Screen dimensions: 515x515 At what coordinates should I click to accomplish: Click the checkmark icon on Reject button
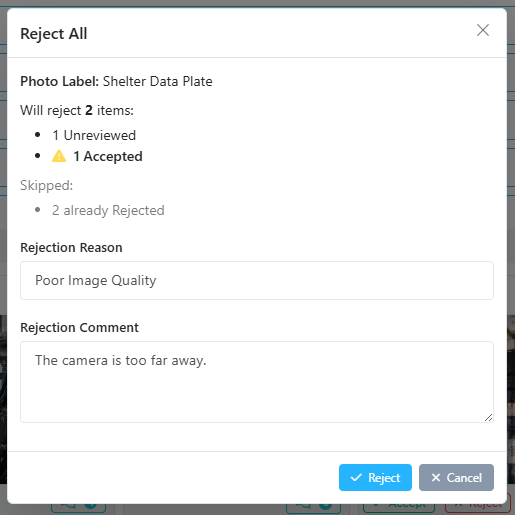(x=356, y=477)
